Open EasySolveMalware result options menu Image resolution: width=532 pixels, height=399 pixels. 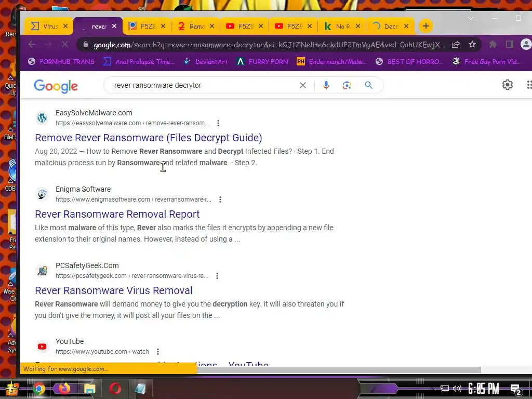pyautogui.click(x=218, y=123)
